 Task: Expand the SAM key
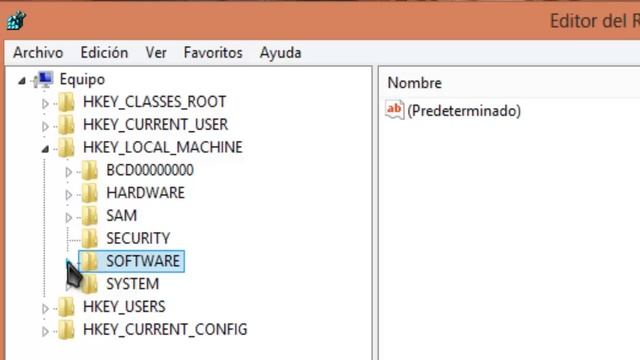(69, 218)
